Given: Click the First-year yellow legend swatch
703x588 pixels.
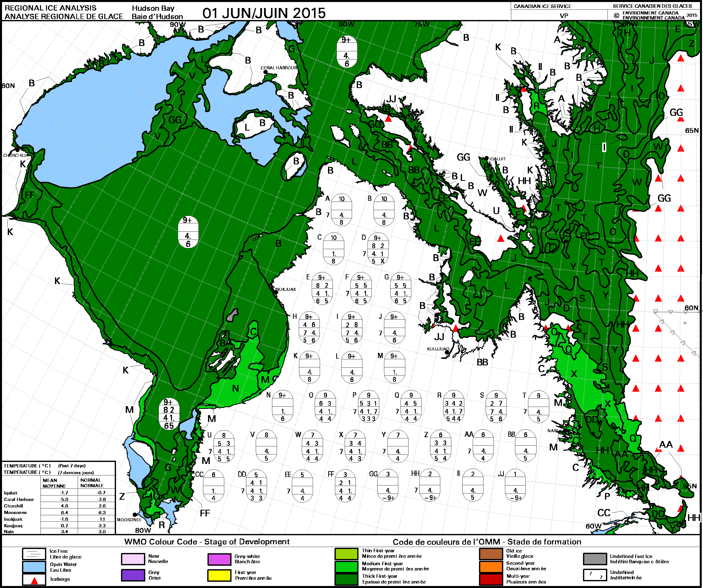Looking at the screenshot, I should point(219,575).
